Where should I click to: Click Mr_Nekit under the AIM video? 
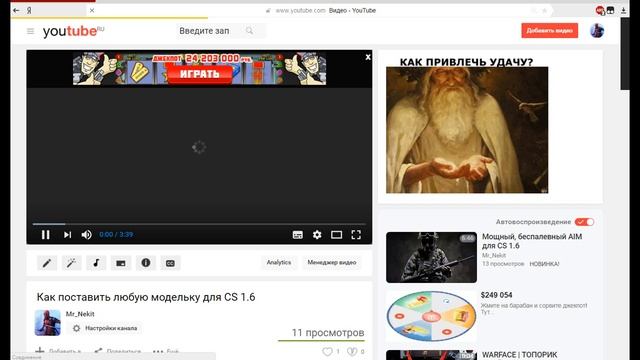[x=494, y=255]
